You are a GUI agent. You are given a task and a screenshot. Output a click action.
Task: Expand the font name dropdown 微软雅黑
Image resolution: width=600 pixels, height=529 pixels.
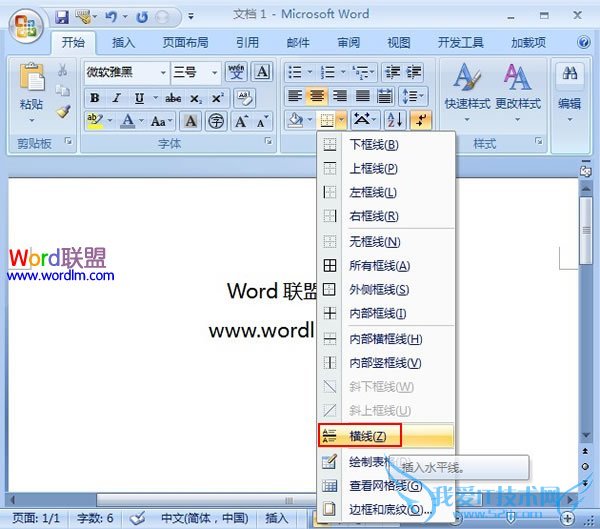coord(125,72)
